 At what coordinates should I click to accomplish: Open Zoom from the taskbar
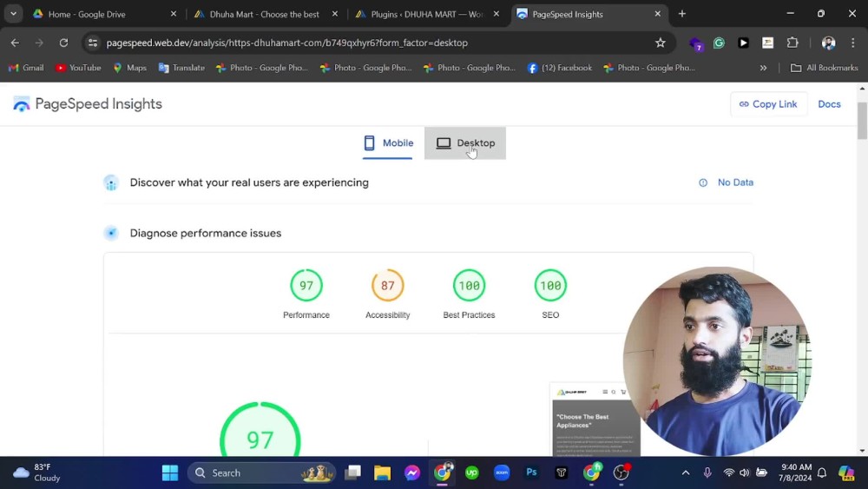click(502, 473)
